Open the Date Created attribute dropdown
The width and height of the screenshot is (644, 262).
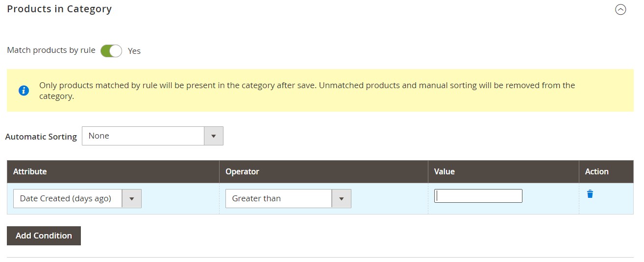77,198
